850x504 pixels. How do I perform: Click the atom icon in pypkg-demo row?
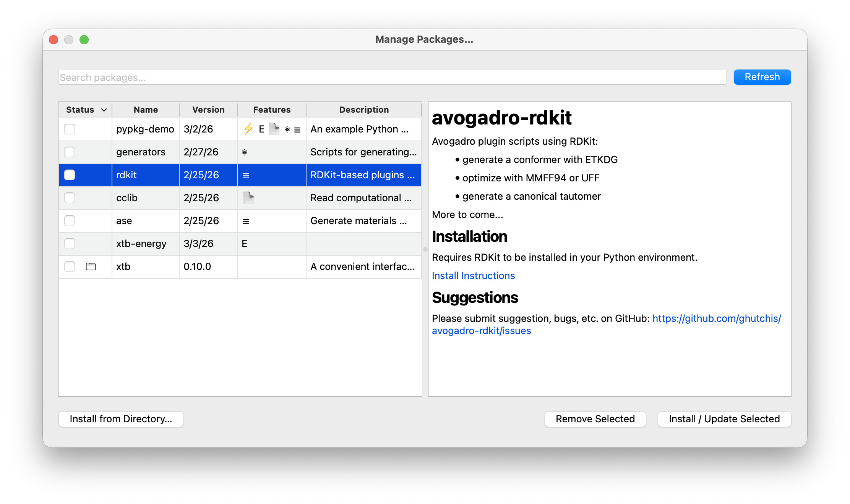pos(287,129)
